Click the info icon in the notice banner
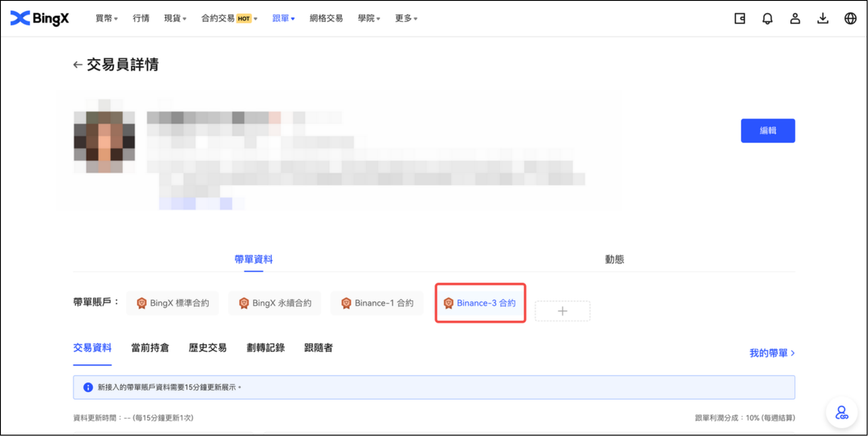This screenshot has width=868, height=436. point(88,387)
